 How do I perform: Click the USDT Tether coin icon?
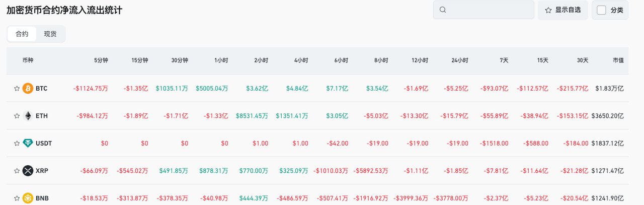pyautogui.click(x=28, y=144)
